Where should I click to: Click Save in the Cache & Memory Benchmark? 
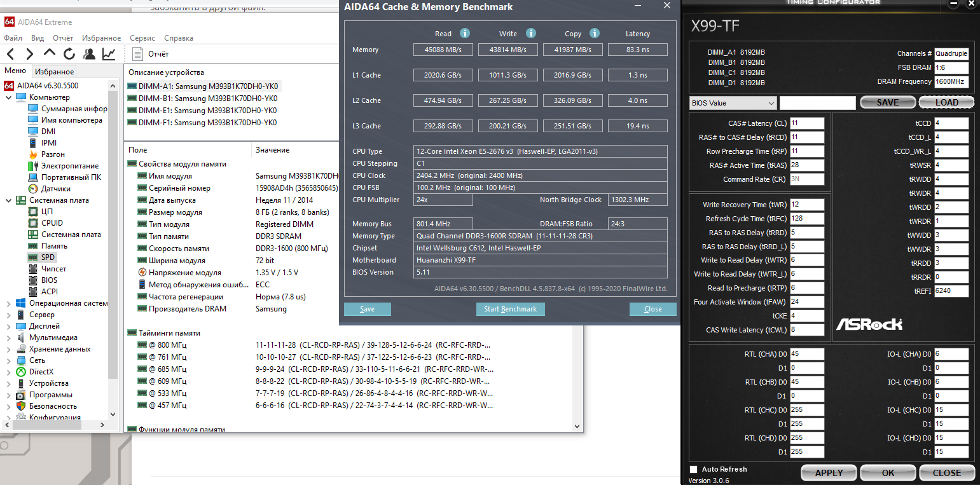(367, 309)
